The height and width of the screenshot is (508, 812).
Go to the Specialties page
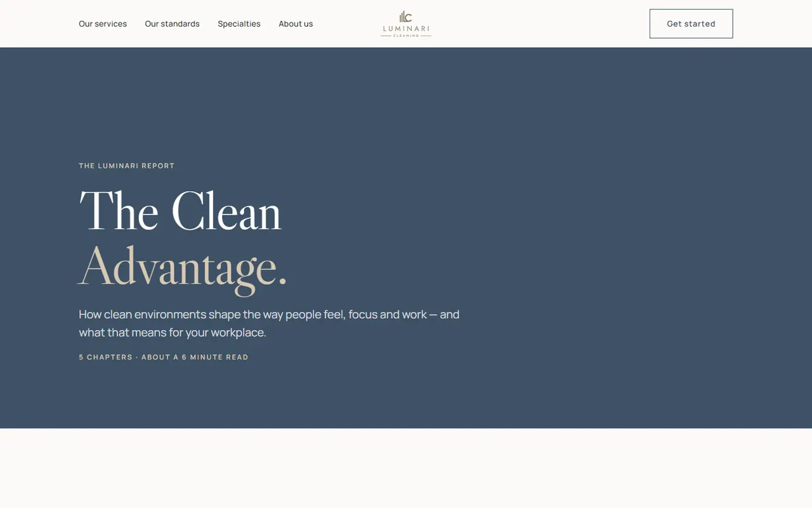coord(239,23)
